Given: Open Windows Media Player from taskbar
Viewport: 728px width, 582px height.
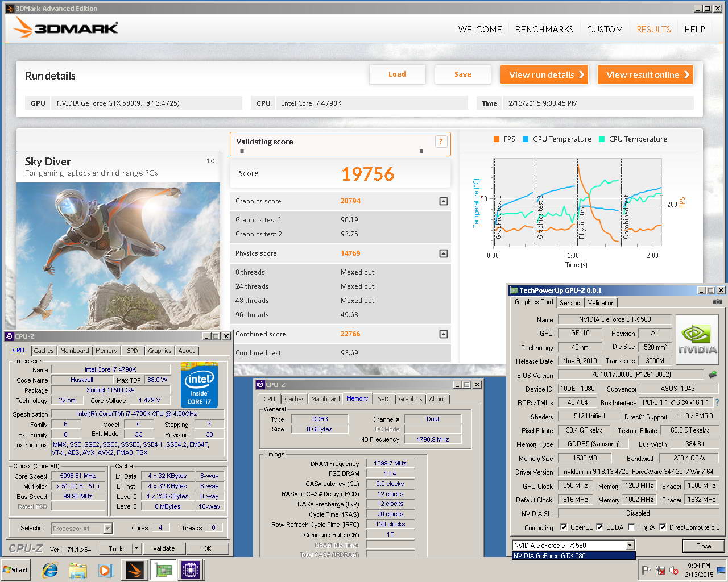Looking at the screenshot, I should pyautogui.click(x=105, y=570).
